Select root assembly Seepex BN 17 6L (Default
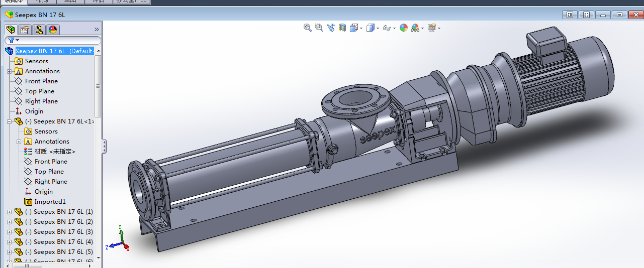 [x=54, y=51]
